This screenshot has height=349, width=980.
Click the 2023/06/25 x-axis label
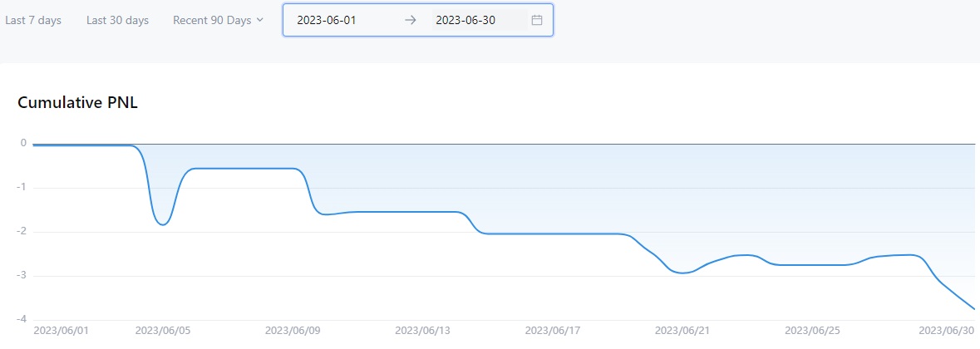click(812, 331)
